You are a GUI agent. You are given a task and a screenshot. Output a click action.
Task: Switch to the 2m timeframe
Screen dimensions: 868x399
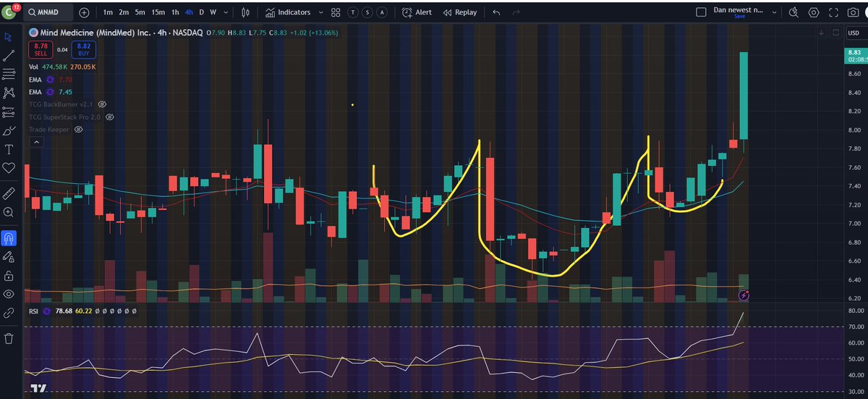pos(124,12)
